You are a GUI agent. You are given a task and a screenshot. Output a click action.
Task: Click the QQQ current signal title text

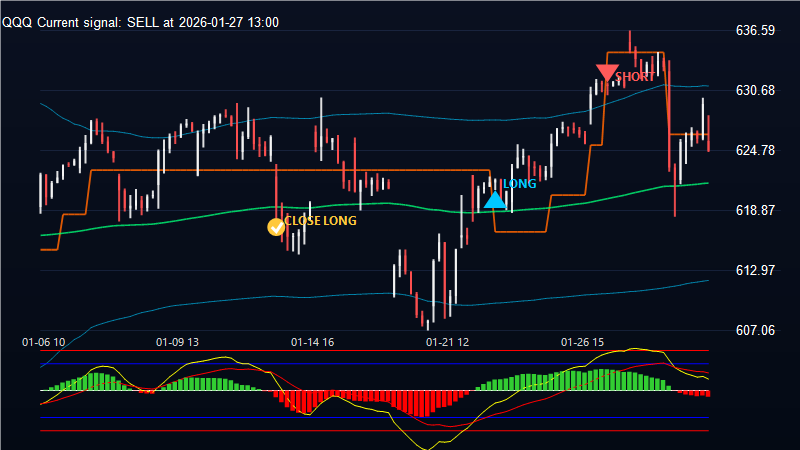(x=140, y=22)
